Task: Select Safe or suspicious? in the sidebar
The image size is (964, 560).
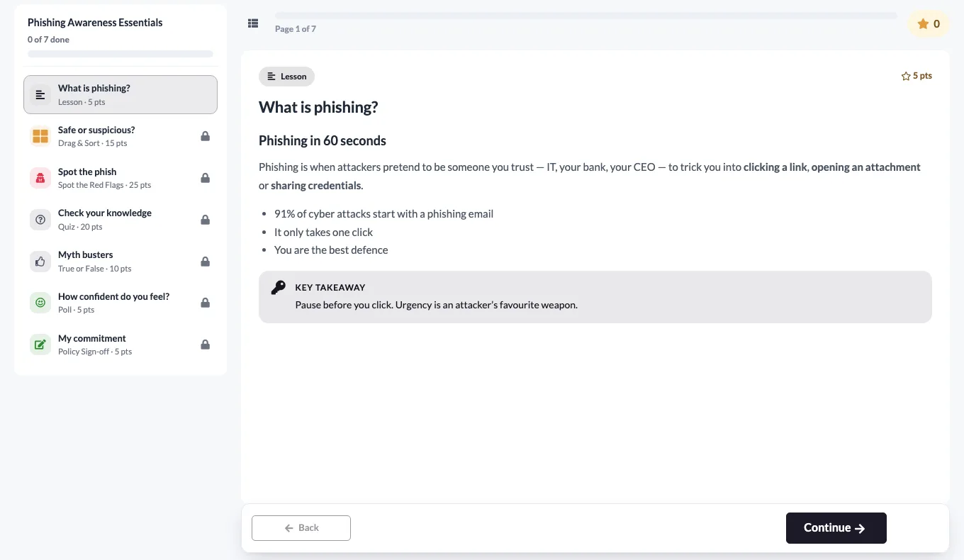Action: coord(96,130)
